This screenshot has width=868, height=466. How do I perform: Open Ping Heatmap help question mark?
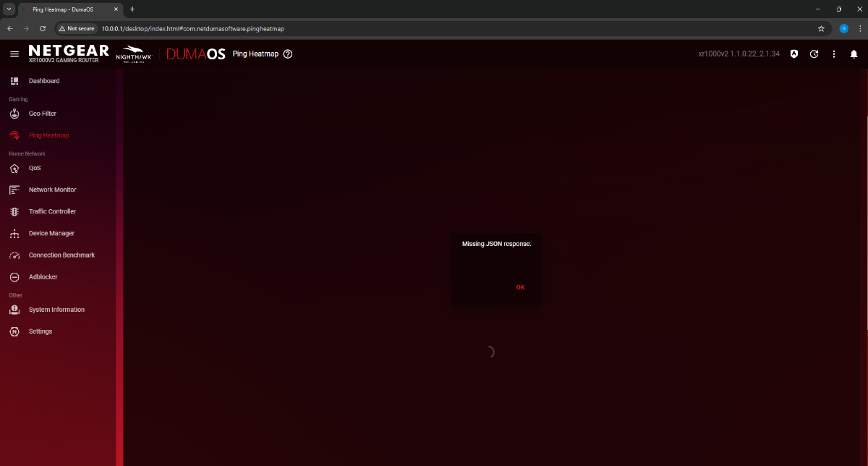(288, 54)
